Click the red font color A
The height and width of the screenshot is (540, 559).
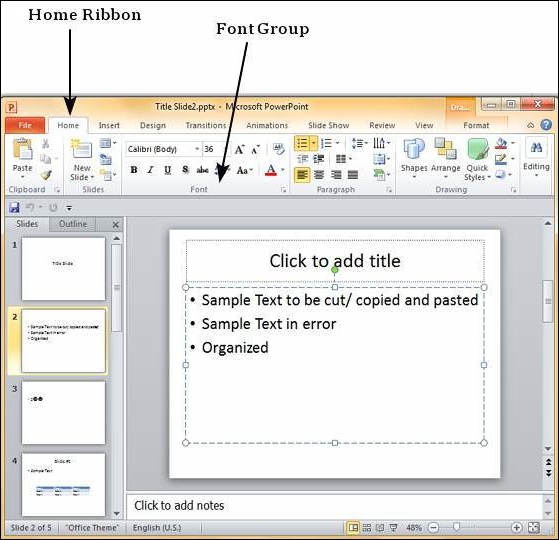tap(271, 170)
